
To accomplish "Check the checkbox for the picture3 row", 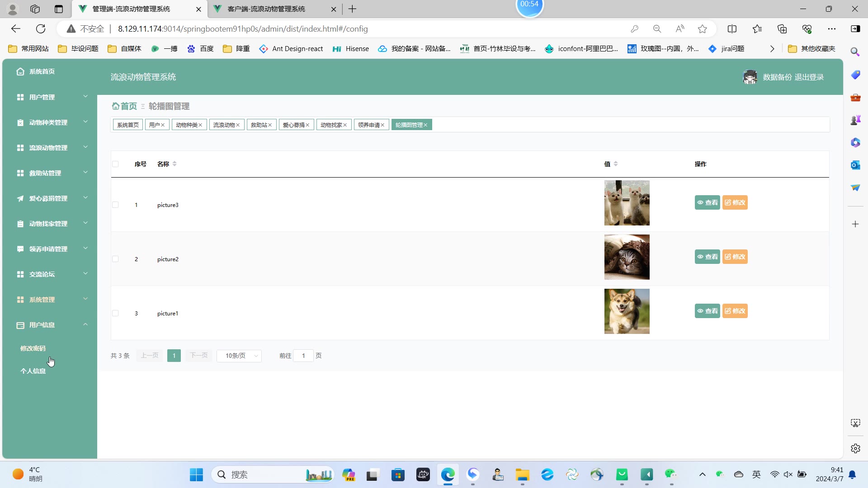I will (x=115, y=205).
